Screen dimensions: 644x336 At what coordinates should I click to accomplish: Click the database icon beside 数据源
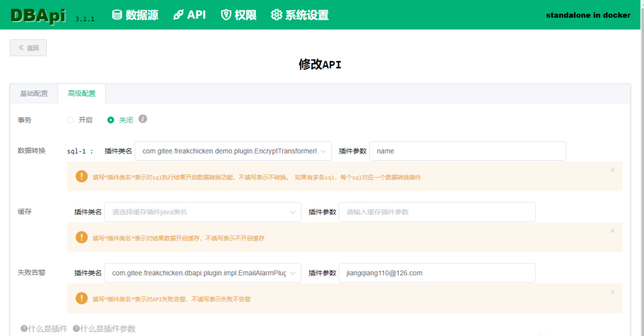(x=117, y=15)
